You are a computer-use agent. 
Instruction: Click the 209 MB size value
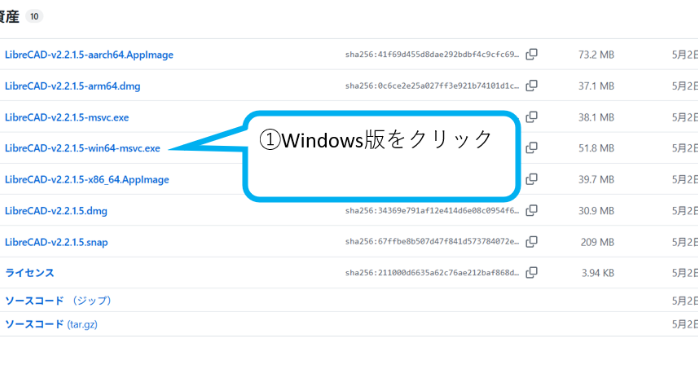pyautogui.click(x=597, y=242)
